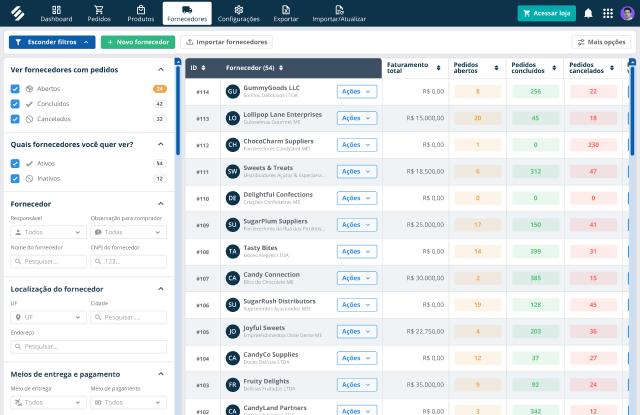The width and height of the screenshot is (640, 415).
Task: Sort by Fornecedor column arrows
Action: click(281, 68)
